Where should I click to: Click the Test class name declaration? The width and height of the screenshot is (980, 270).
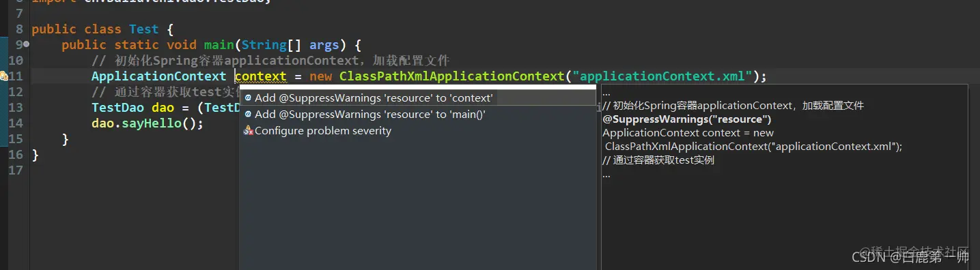(143, 29)
